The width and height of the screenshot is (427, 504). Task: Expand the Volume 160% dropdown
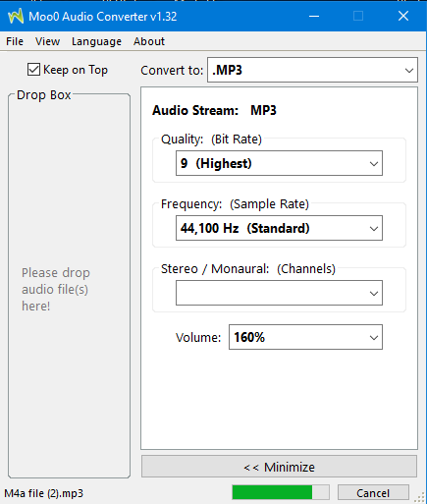(305, 337)
